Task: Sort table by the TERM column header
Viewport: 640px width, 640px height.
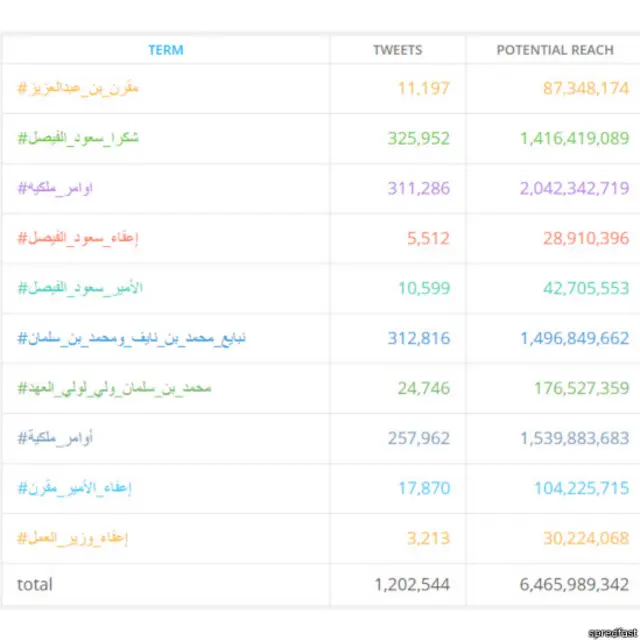Action: coord(166,50)
